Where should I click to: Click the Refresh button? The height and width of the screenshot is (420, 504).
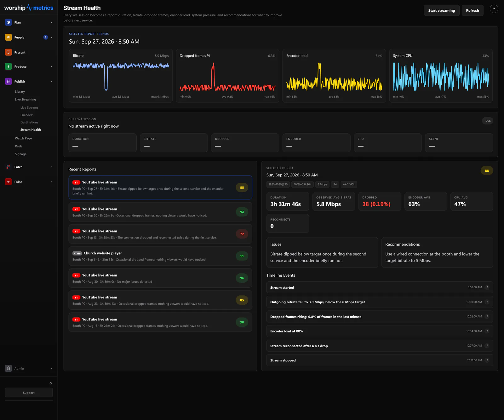point(472,10)
